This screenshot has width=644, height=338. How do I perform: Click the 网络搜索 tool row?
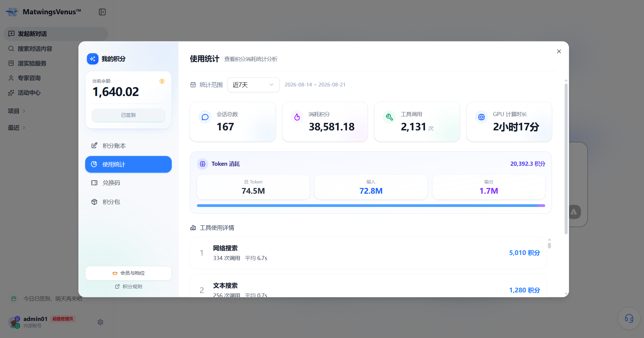368,253
